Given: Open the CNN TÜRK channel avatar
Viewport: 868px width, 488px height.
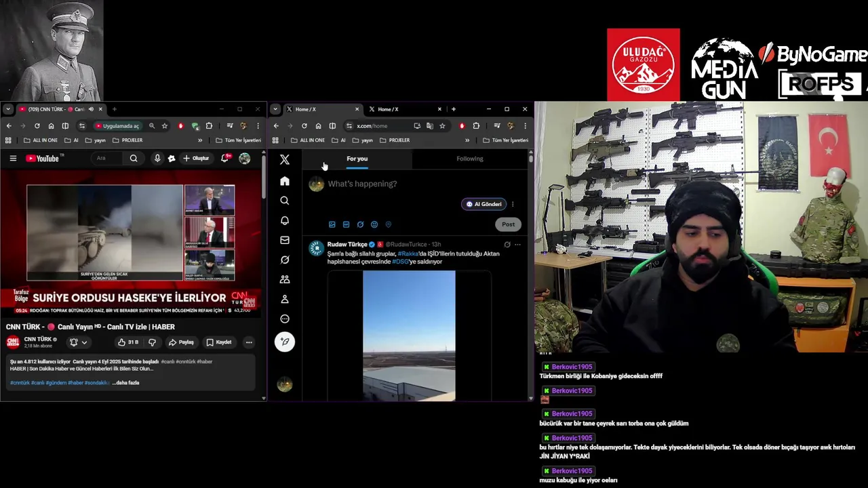Looking at the screenshot, I should coord(13,342).
